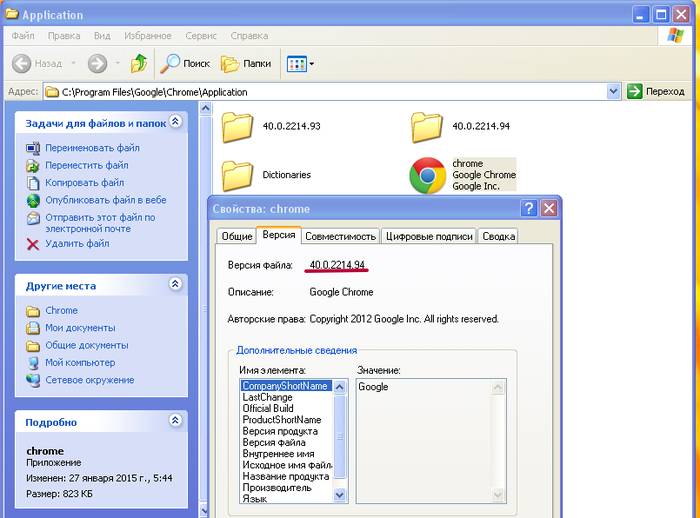Open the Файл menu

click(x=23, y=36)
